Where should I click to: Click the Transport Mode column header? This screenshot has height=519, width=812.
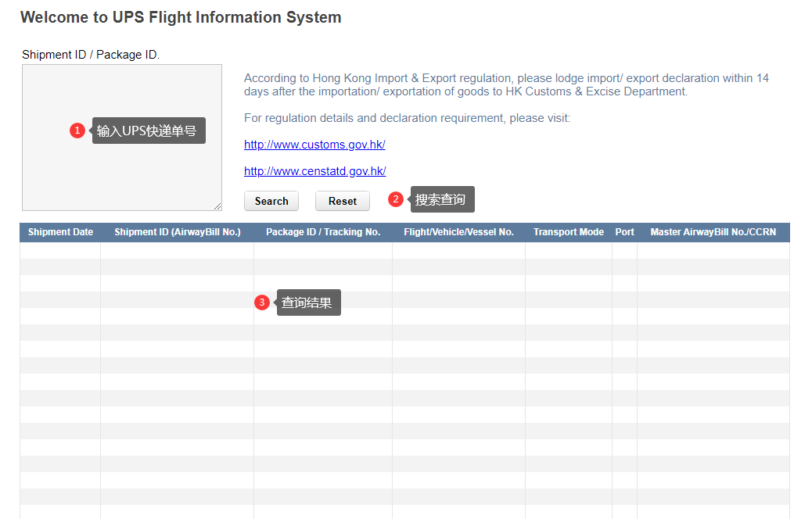click(569, 232)
